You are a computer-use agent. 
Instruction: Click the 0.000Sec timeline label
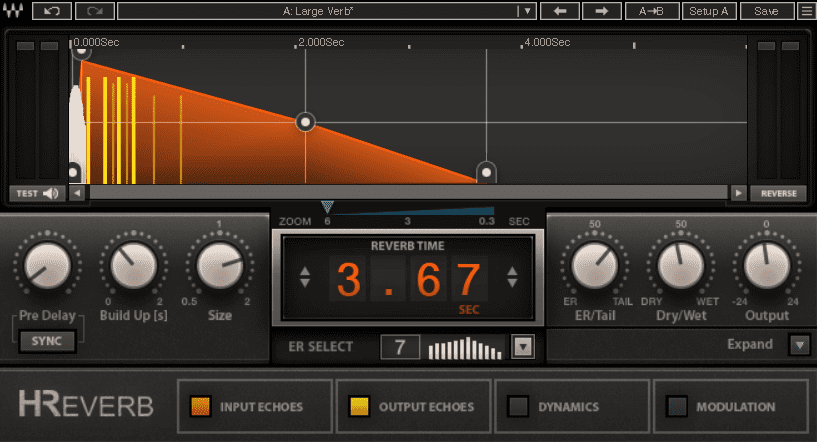coord(96,42)
